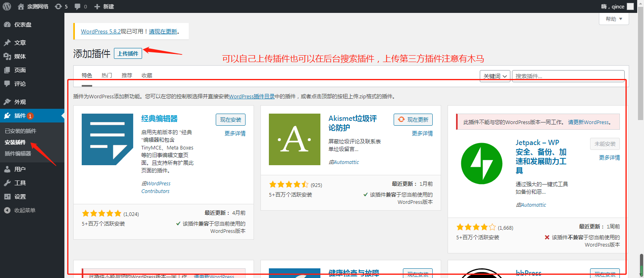This screenshot has height=278, width=644.
Task: Open the qince user avatar
Action: pyautogui.click(x=630, y=6)
